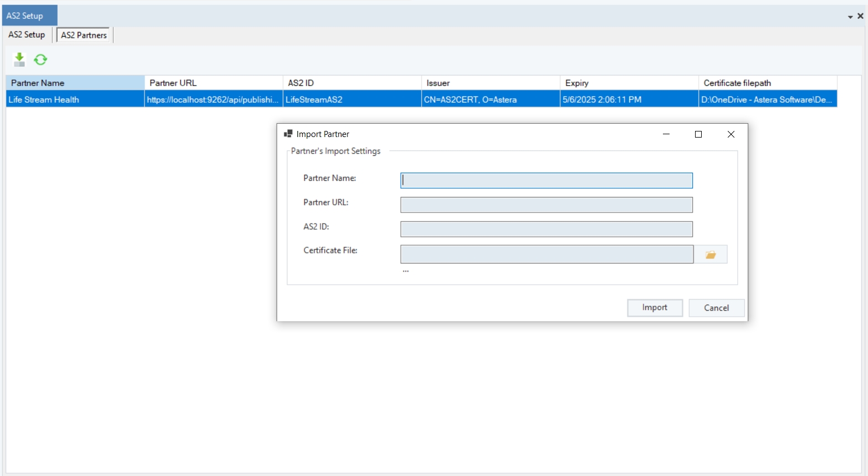Image resolution: width=868 pixels, height=476 pixels.
Task: Switch to the AS2 Setup tab
Action: pyautogui.click(x=27, y=35)
